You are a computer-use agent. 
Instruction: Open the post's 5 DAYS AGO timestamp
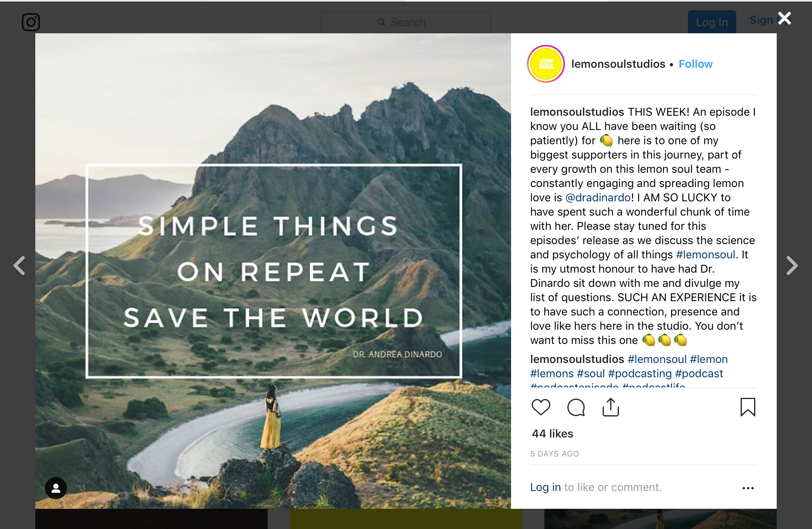(x=555, y=454)
